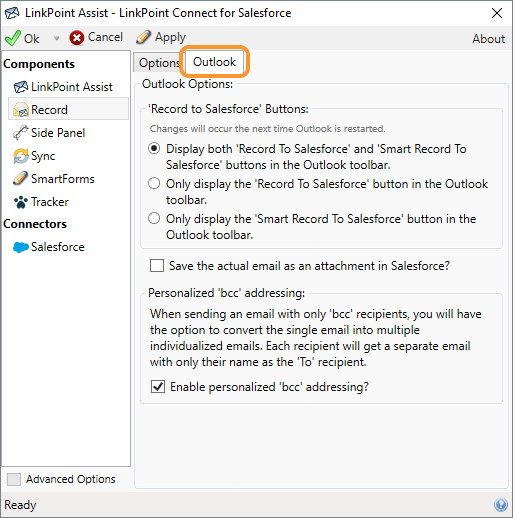Click the green Ok checkmark icon

coord(13,38)
